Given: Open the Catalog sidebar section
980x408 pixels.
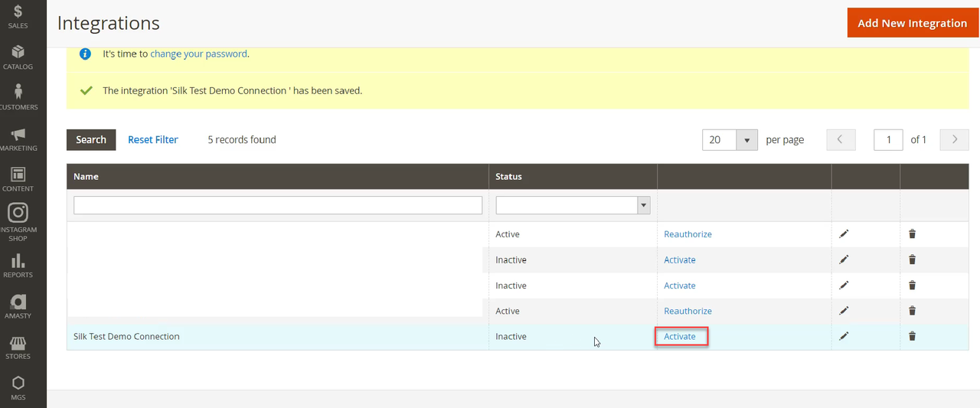Looking at the screenshot, I should [18, 57].
